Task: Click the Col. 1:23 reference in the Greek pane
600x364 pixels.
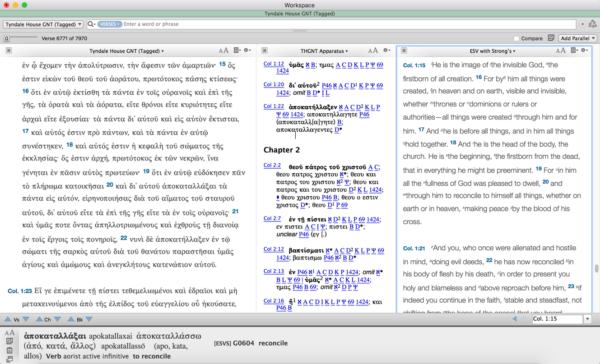Action: pyautogui.click(x=20, y=291)
